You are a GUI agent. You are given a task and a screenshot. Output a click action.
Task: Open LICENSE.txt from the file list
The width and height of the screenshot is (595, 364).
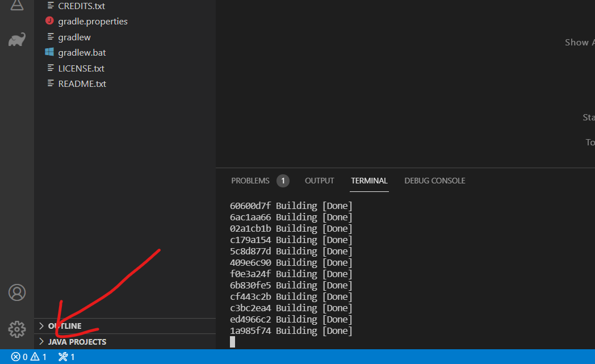click(81, 69)
